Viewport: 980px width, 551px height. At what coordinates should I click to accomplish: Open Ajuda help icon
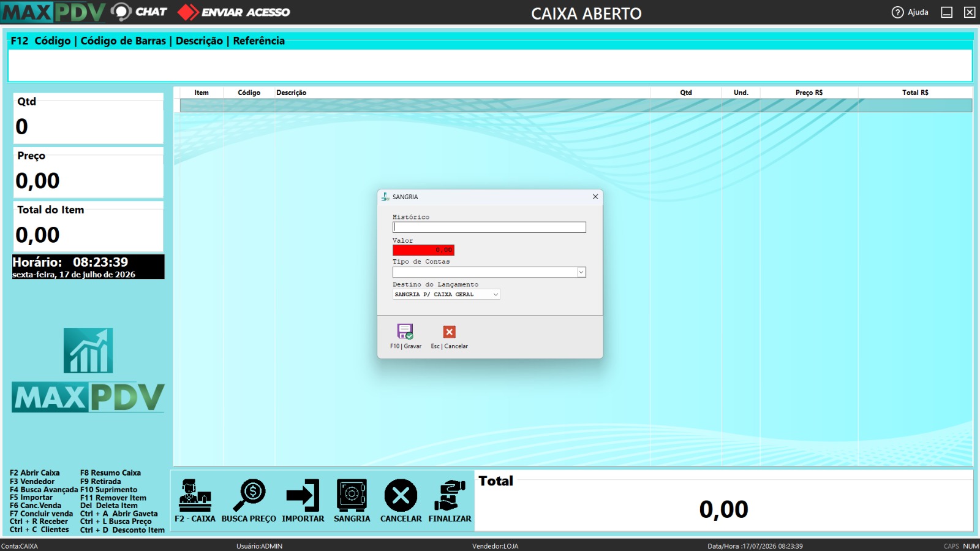910,12
